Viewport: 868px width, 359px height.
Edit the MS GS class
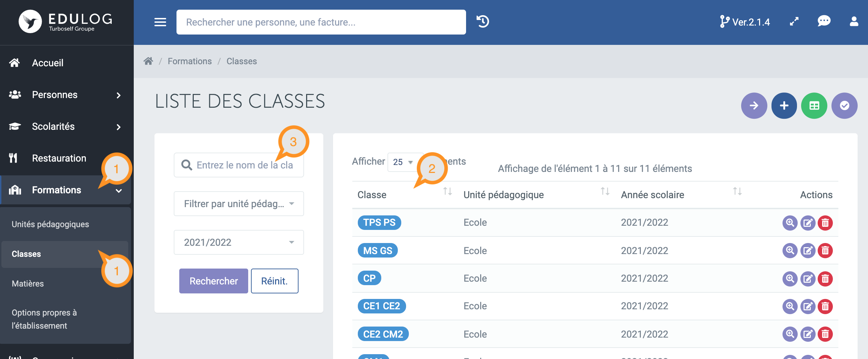pyautogui.click(x=808, y=251)
